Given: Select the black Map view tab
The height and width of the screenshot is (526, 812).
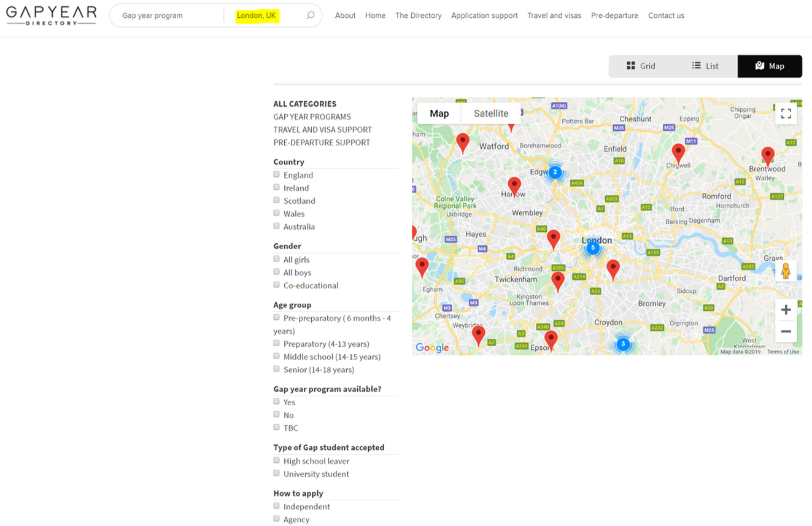Looking at the screenshot, I should pyautogui.click(x=770, y=66).
